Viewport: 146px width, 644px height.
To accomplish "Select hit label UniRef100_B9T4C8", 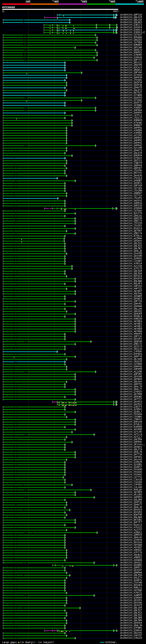I will [x=131, y=276].
